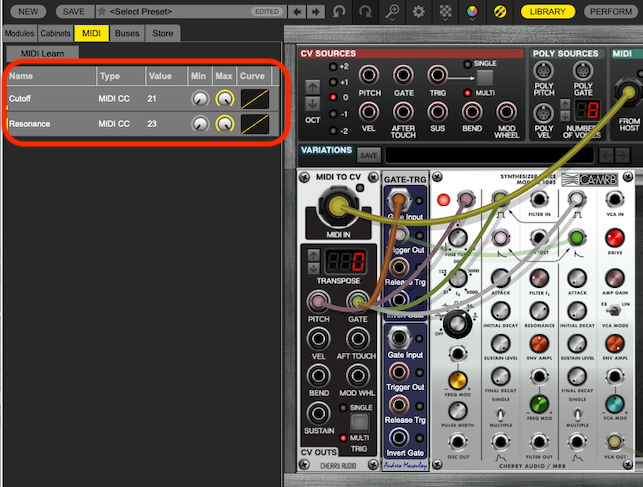The image size is (643, 487).
Task: Click the CV Sources VEL jack
Action: pyautogui.click(x=369, y=112)
